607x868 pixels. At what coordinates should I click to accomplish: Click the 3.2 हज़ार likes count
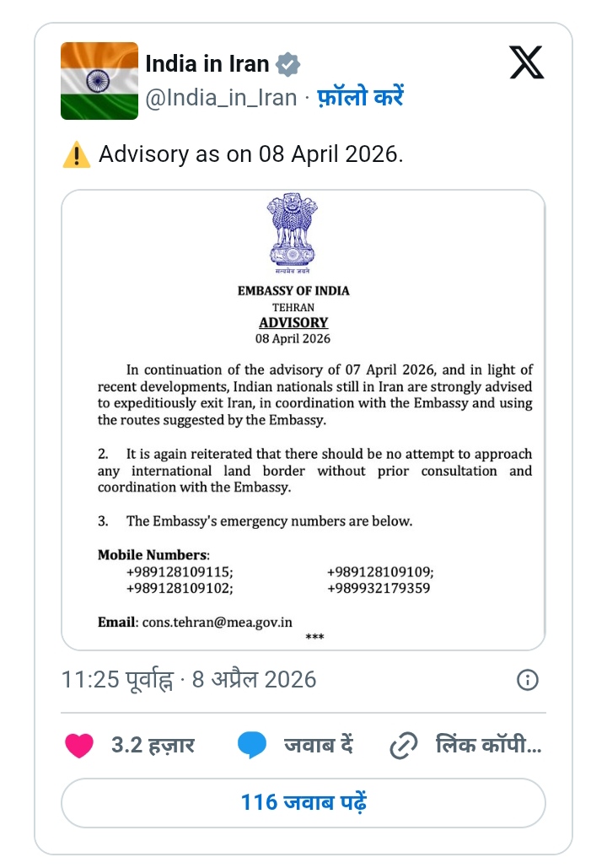(153, 746)
